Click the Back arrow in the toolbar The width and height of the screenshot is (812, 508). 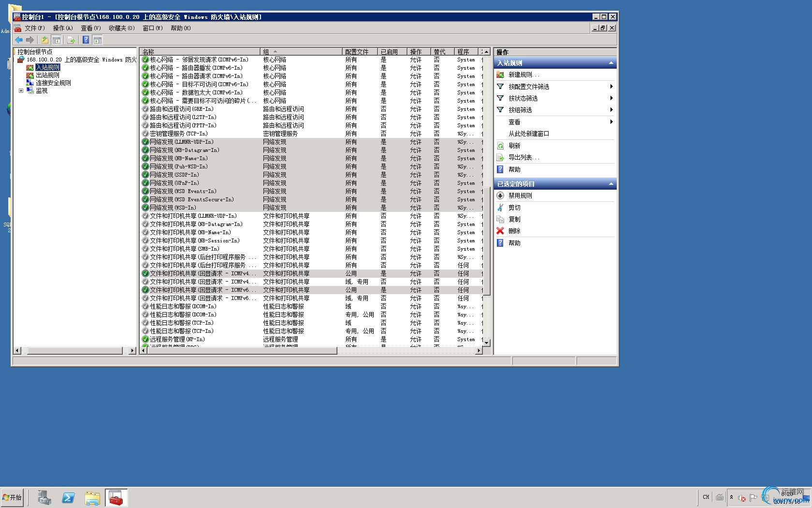pos(19,40)
